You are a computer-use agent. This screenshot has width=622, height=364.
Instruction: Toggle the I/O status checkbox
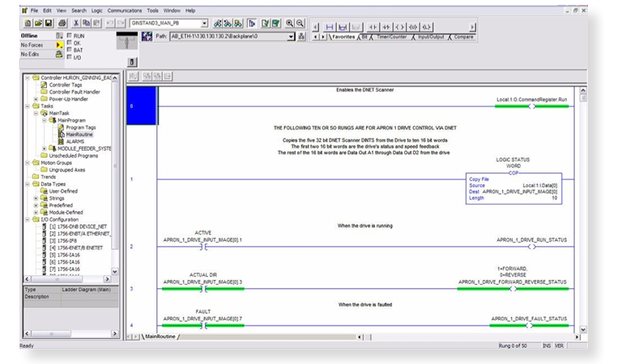coord(70,57)
